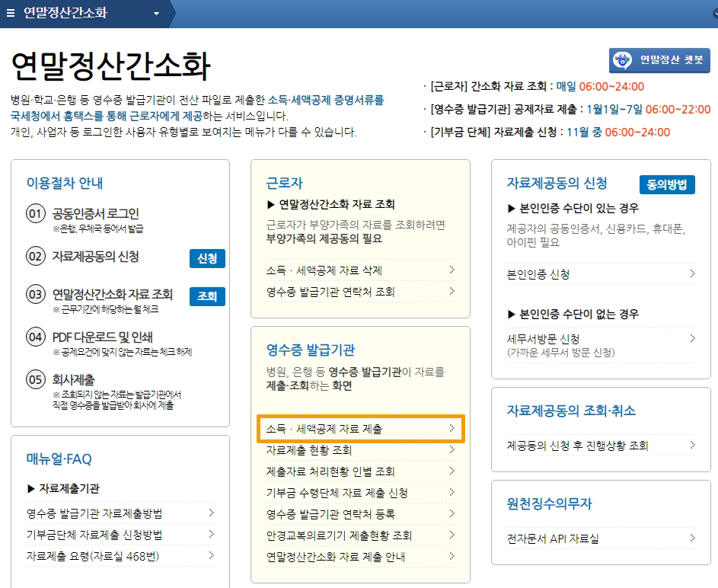Select step 01 circle 공동인증서 로그인
The image size is (718, 588).
tap(36, 213)
